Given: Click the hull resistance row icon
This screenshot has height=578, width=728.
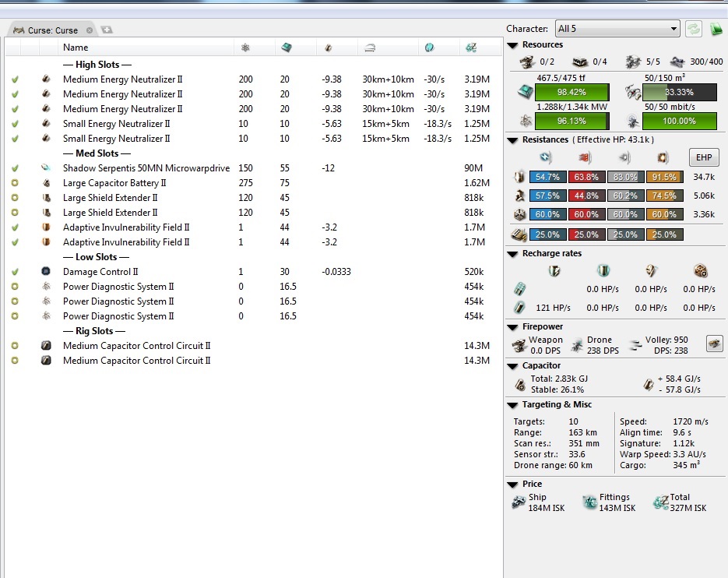Looking at the screenshot, I should coord(519,215).
